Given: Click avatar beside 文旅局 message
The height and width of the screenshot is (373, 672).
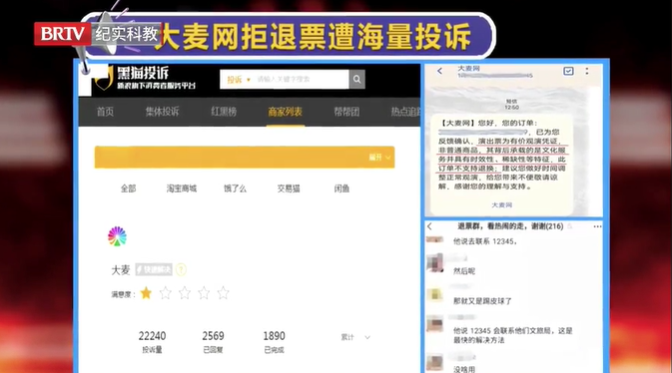Looking at the screenshot, I should coord(435,324).
